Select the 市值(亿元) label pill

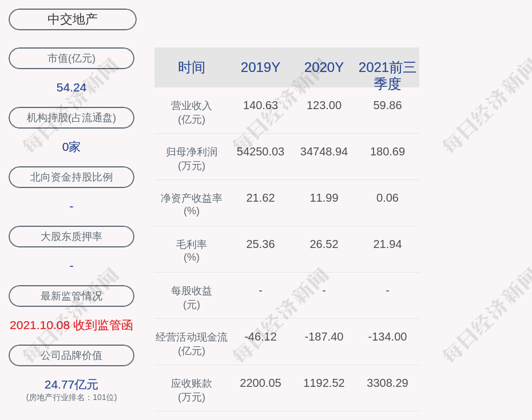coord(72,58)
